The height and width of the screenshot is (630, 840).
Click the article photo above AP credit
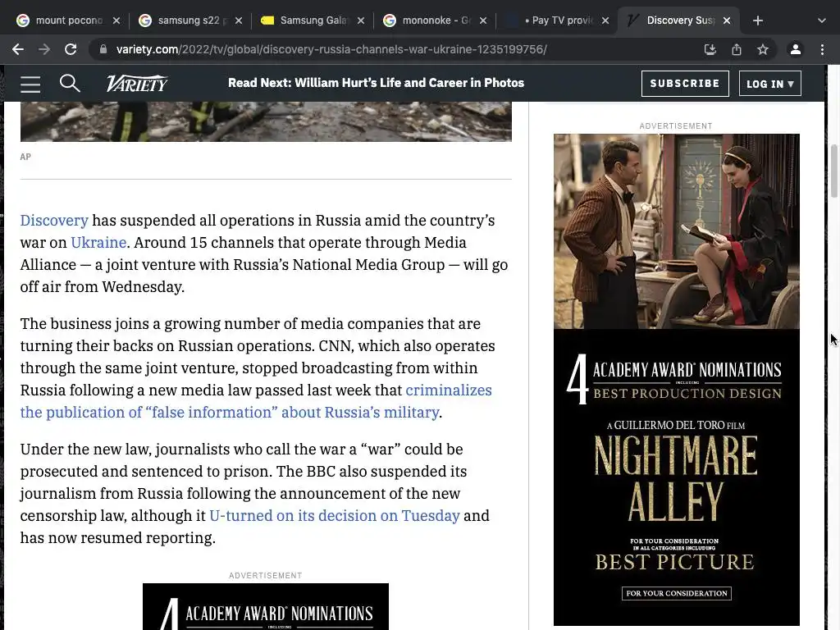tap(266, 121)
